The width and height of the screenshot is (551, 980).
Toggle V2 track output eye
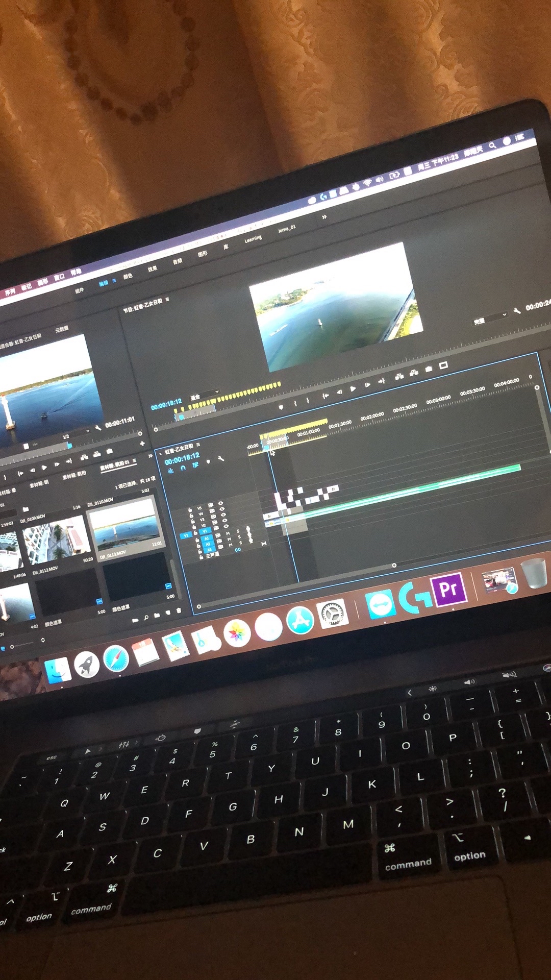pyautogui.click(x=224, y=521)
